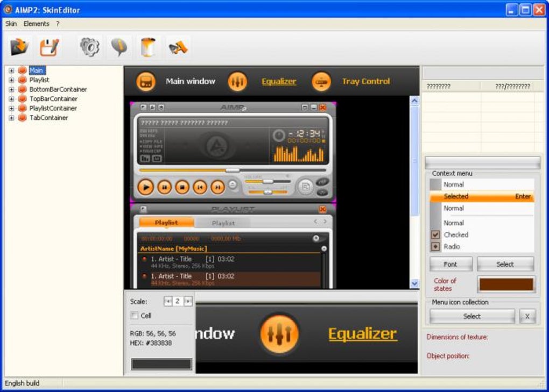Expand the BottomBarContainer node

11,89
